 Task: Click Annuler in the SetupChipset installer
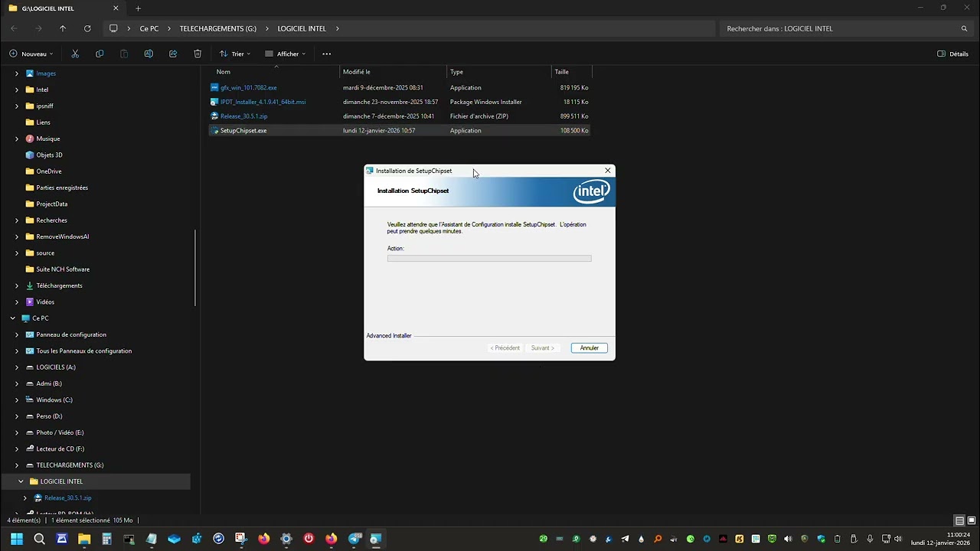coord(589,348)
